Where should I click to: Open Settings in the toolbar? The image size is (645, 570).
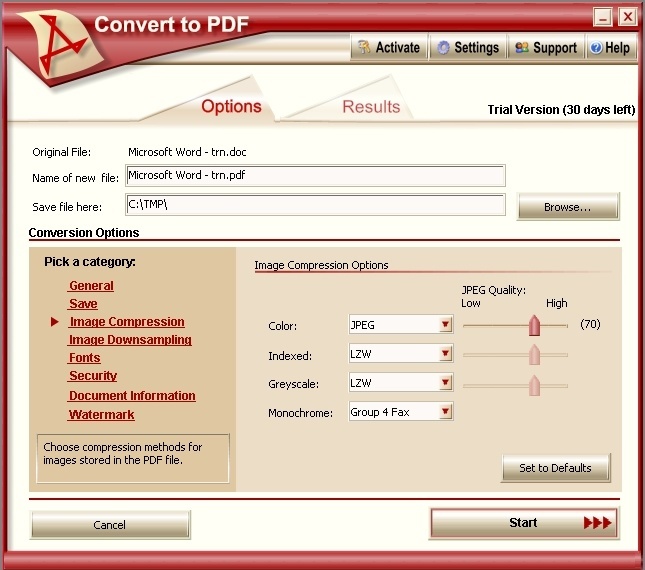click(468, 48)
